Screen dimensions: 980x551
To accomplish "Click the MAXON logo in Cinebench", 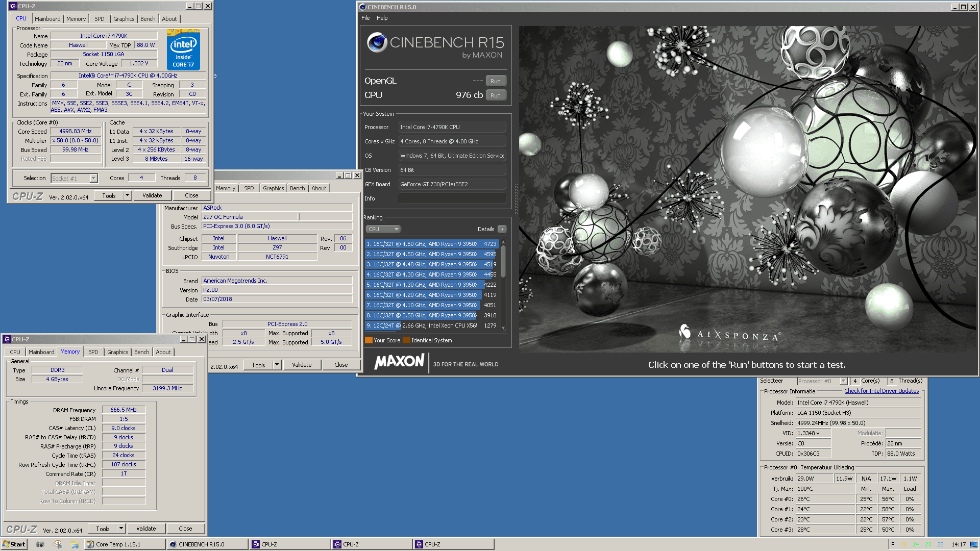I will [399, 362].
